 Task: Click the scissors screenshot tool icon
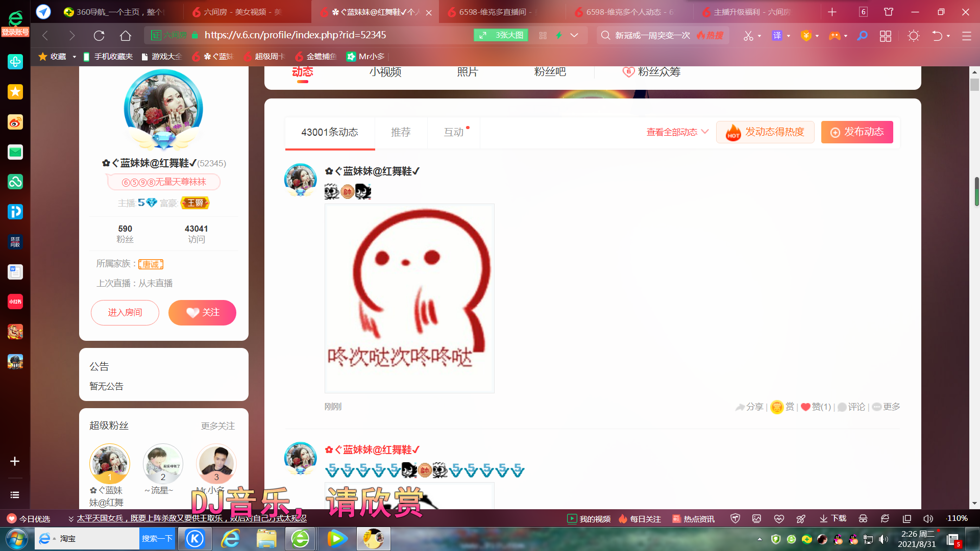[748, 36]
